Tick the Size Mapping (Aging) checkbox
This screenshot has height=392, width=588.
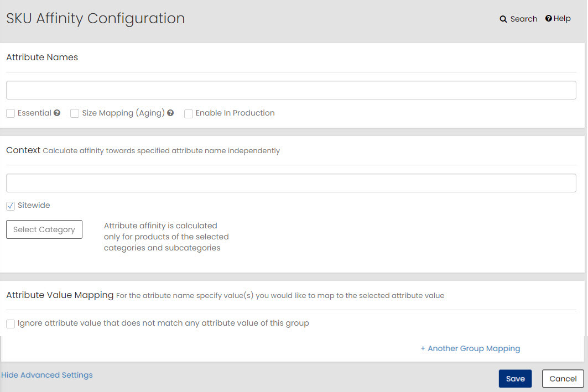75,113
